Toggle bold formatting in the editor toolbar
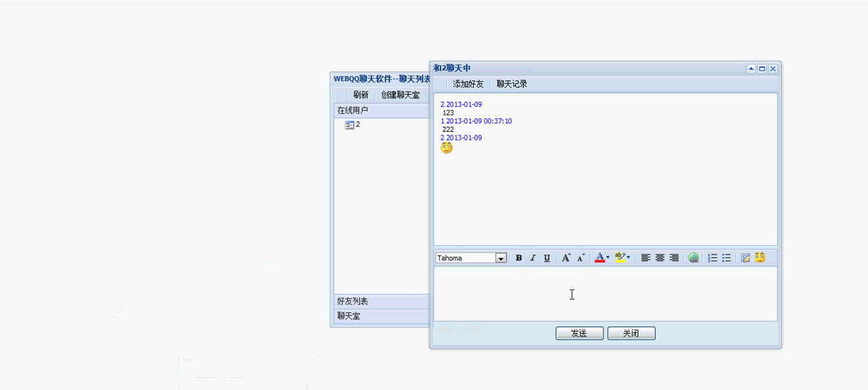The height and width of the screenshot is (390, 868). pyautogui.click(x=519, y=258)
